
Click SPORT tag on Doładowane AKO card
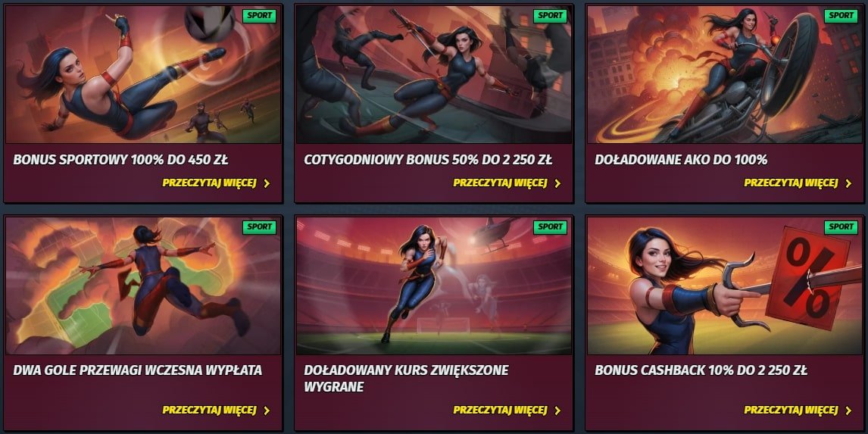pyautogui.click(x=841, y=15)
